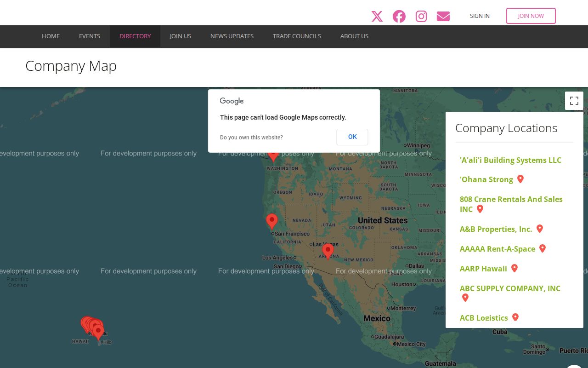The height and width of the screenshot is (368, 588).
Task: Open the X (Twitter) social icon
Action: pos(377,17)
